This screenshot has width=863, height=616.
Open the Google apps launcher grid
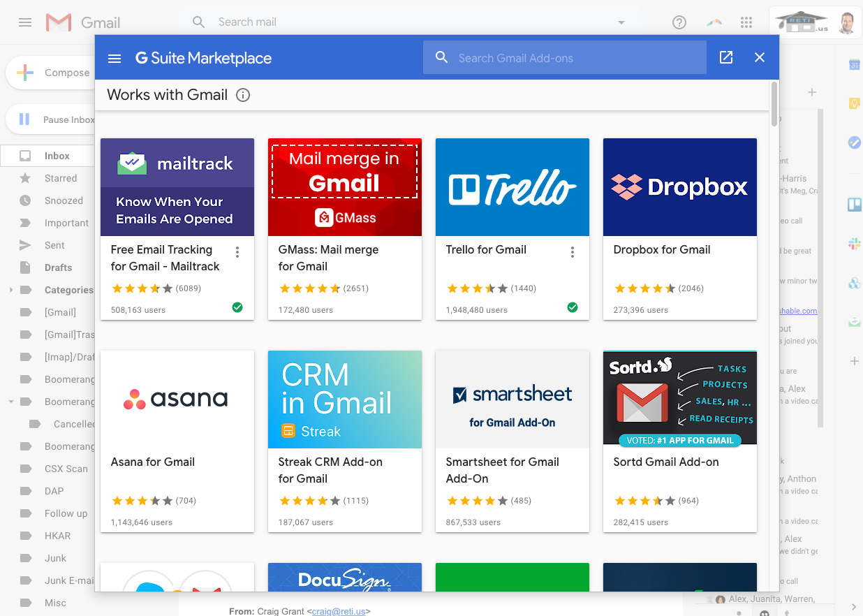[746, 22]
